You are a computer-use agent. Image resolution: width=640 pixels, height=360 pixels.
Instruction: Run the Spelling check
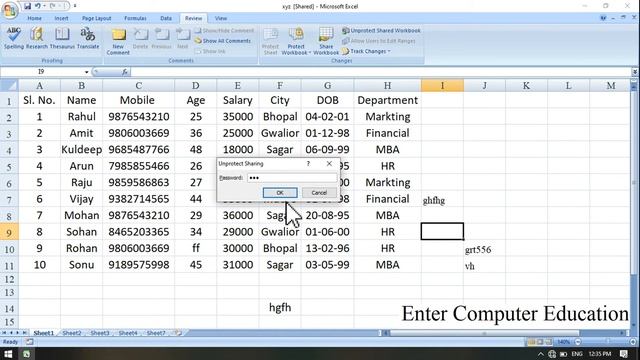(x=13, y=38)
